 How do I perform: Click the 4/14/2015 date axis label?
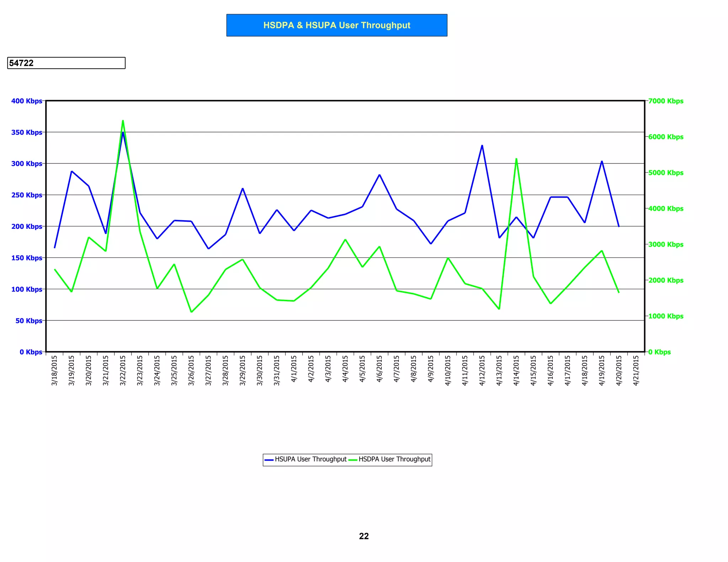coord(516,371)
